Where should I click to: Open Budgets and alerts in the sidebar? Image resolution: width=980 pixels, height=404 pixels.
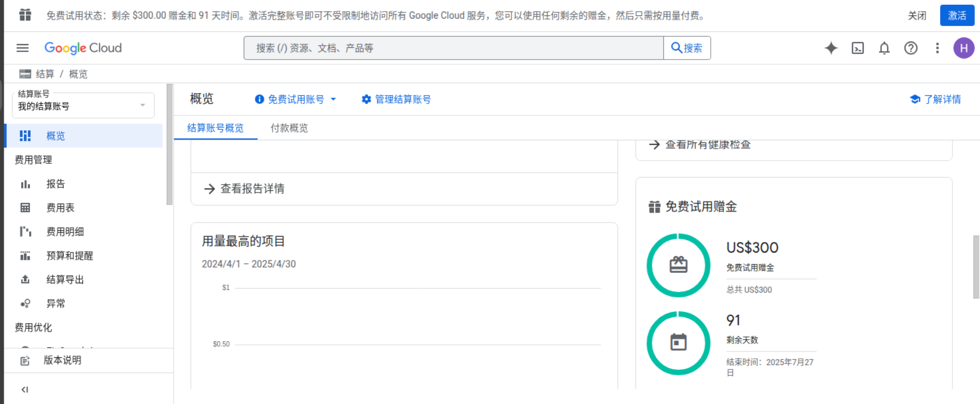(84, 256)
